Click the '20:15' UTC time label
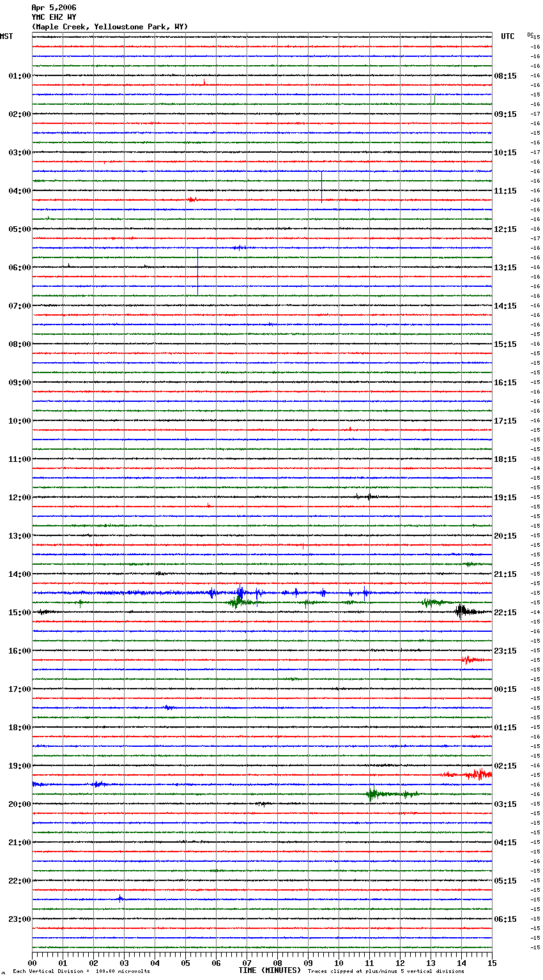Viewport: 543px width, 980px height. coord(505,536)
